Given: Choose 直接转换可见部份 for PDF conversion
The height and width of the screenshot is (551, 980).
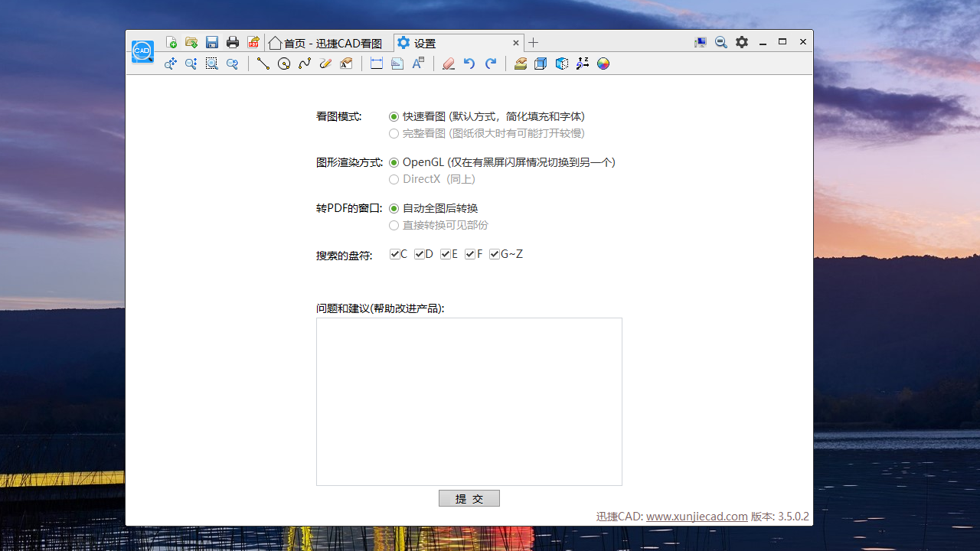Looking at the screenshot, I should click(x=394, y=225).
